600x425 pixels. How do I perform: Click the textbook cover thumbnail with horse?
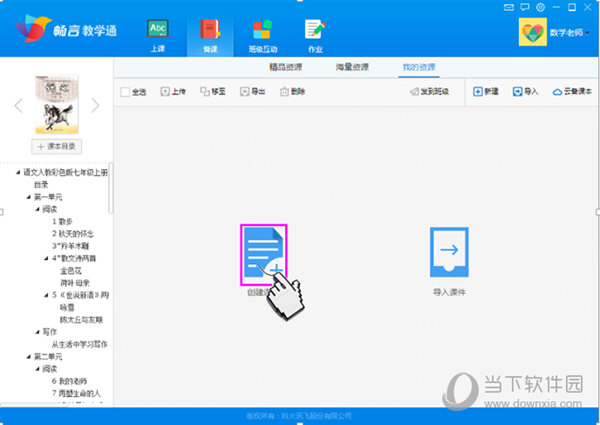57,104
